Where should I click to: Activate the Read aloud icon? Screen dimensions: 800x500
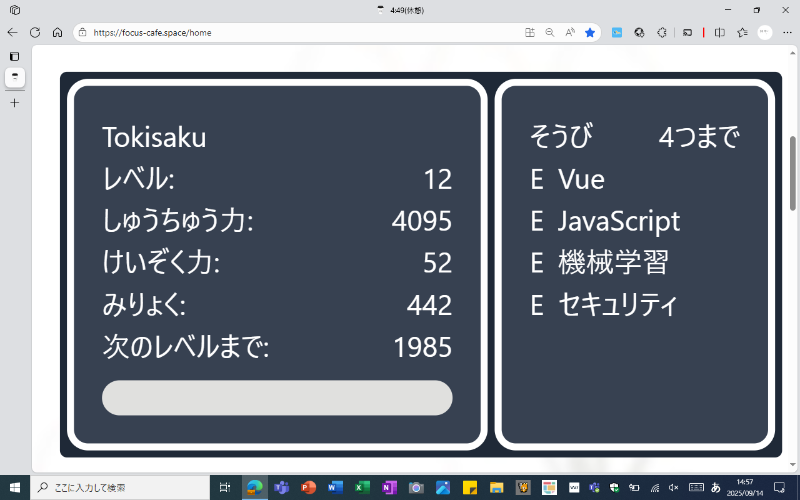click(570, 33)
